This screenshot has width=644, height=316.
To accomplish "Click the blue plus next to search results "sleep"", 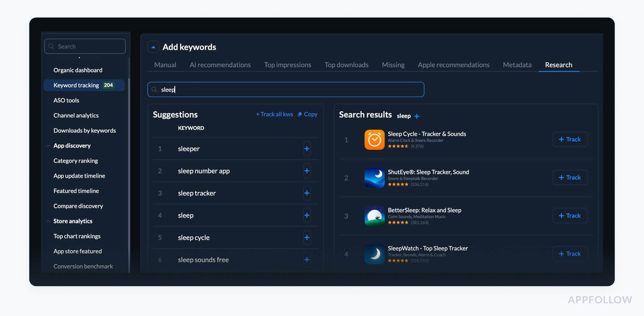I will pyautogui.click(x=417, y=116).
